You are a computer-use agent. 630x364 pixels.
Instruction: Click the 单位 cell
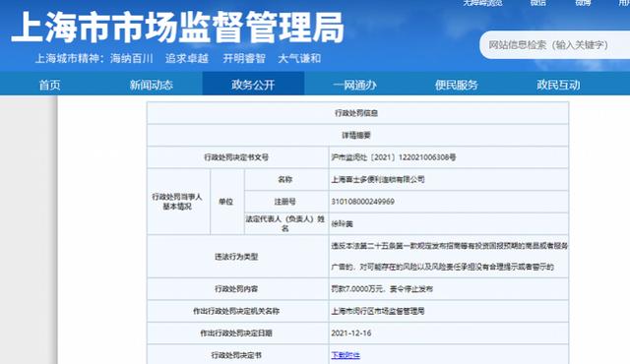click(226, 202)
